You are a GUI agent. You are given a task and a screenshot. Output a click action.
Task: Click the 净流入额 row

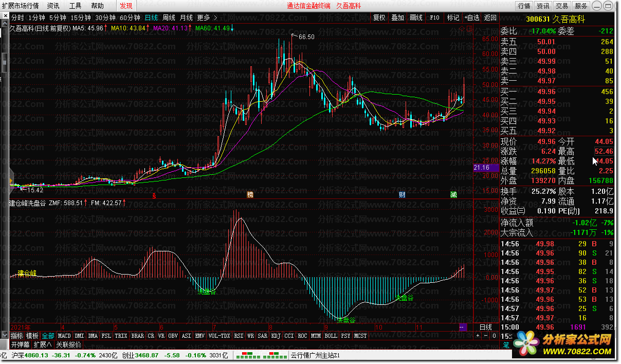[x=557, y=223]
